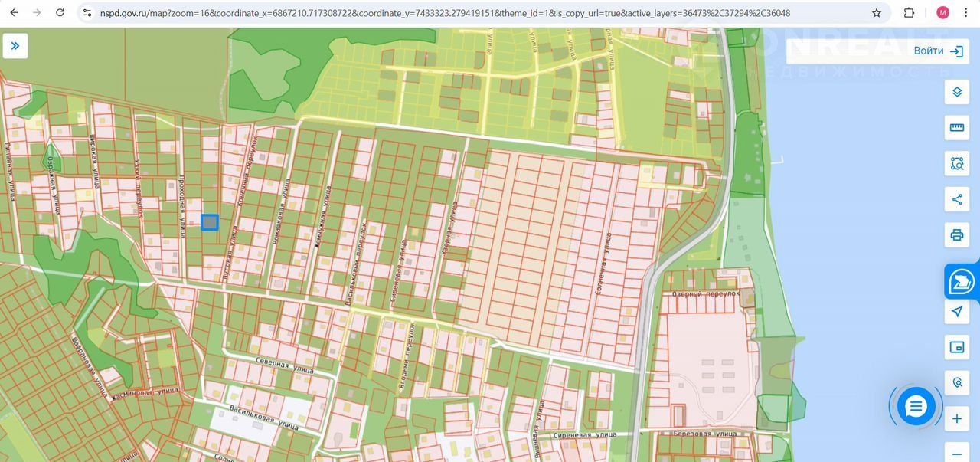Open the Chrome three-dot menu
Screen dimensions: 980x462
point(966,13)
